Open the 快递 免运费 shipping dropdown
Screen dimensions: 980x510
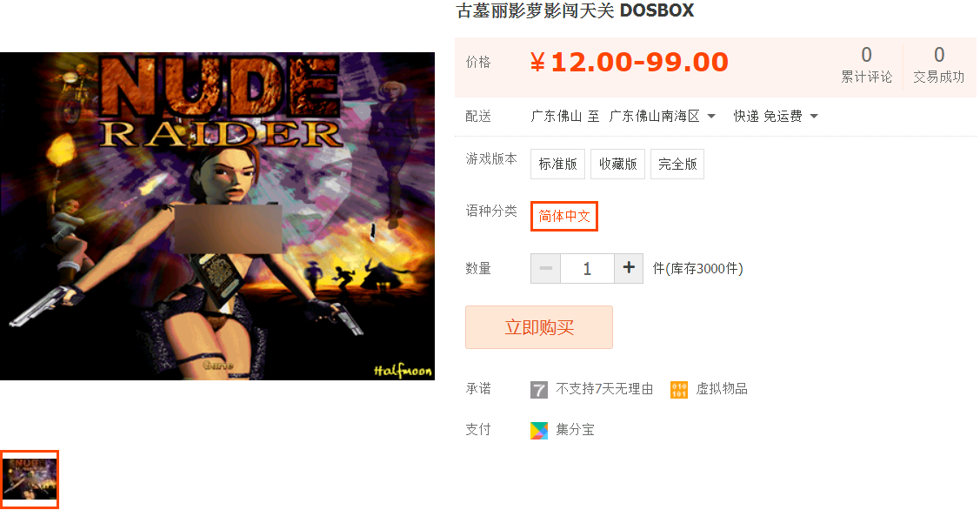776,117
